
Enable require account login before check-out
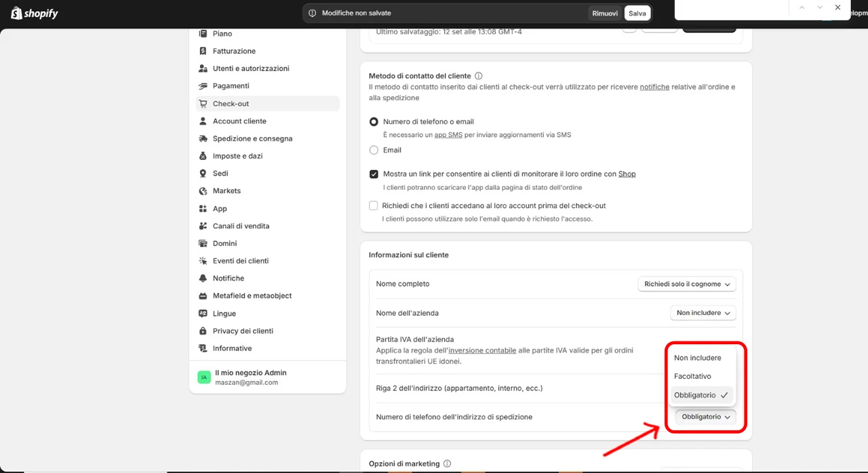pos(374,206)
